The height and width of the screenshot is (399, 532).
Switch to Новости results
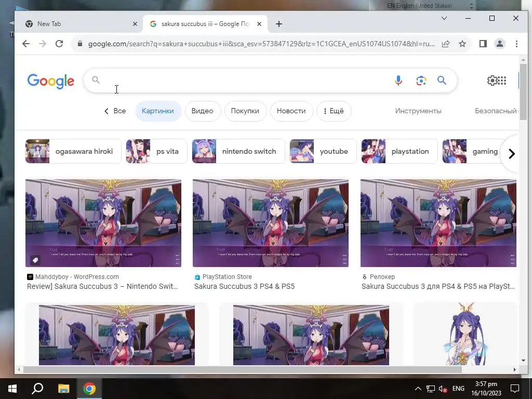point(291,111)
